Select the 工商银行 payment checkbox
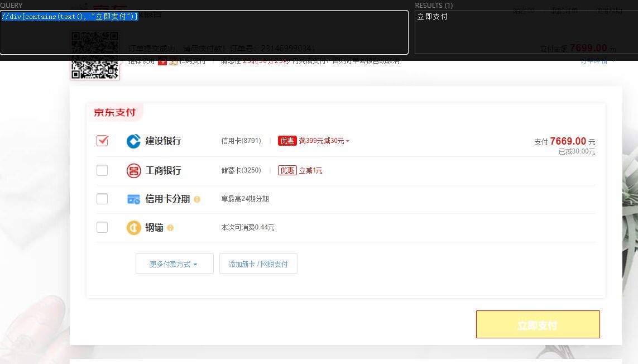 [x=102, y=170]
